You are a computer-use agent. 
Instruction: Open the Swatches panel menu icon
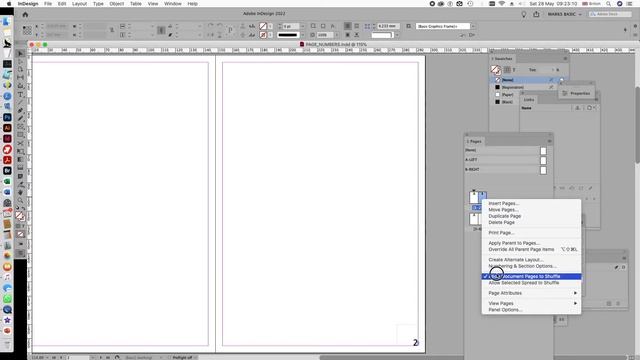[565, 59]
